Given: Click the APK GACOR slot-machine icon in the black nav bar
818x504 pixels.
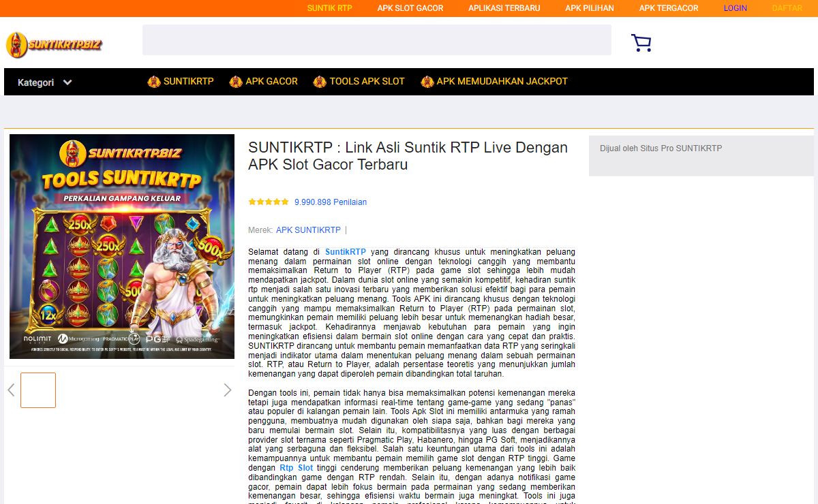Looking at the screenshot, I should [236, 82].
